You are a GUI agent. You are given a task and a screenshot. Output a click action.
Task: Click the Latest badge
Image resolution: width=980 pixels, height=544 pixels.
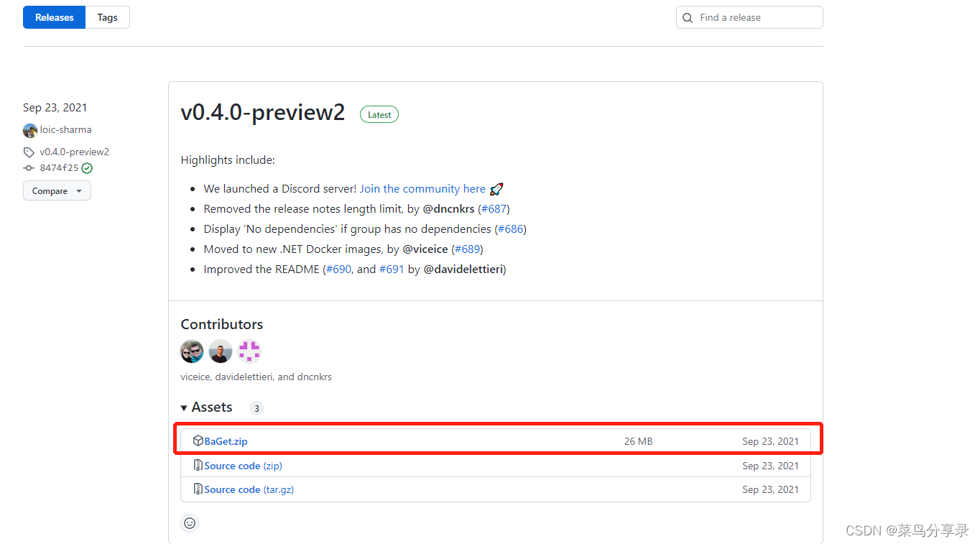point(379,114)
